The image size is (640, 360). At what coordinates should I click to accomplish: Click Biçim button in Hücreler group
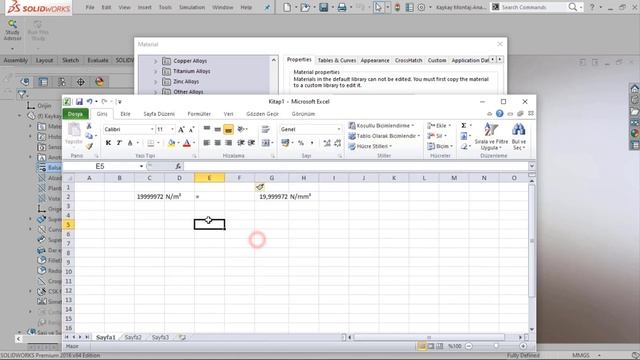point(440,146)
